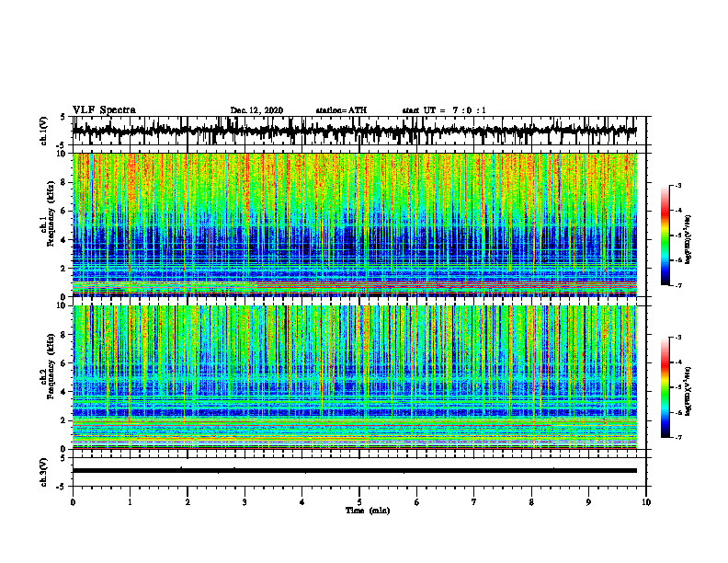
Task: Click the "ch.1(V)" axis label
Action: click(44, 131)
